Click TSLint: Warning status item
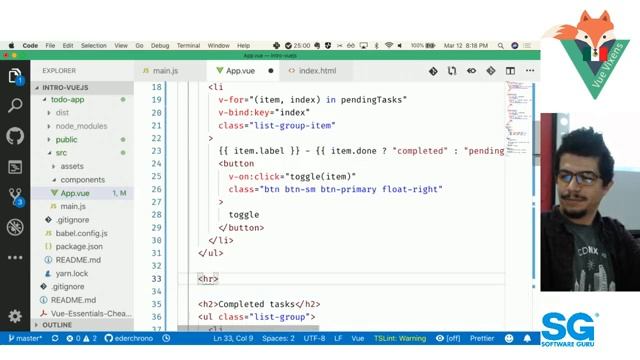Viewport: 640px width, 360px height. point(400,338)
